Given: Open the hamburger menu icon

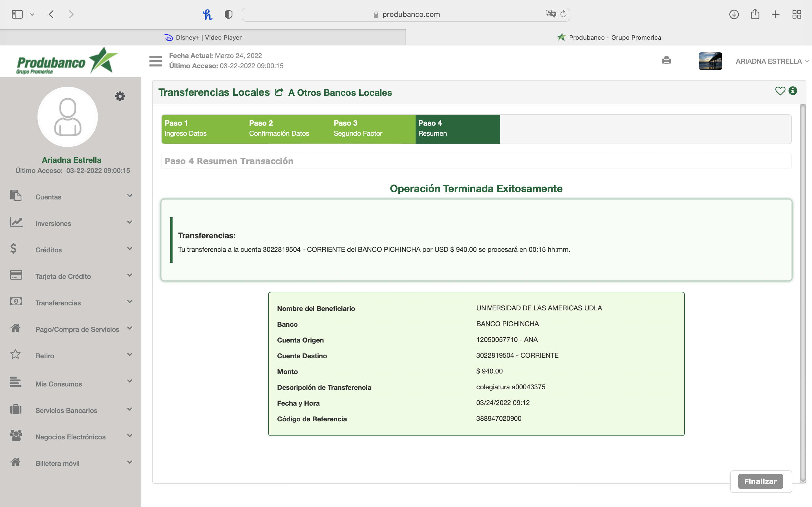Looking at the screenshot, I should pos(155,61).
